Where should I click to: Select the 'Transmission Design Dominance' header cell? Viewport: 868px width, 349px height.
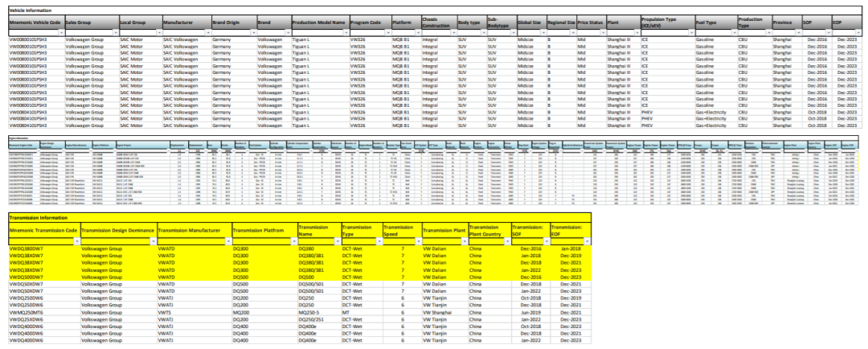[x=118, y=229]
